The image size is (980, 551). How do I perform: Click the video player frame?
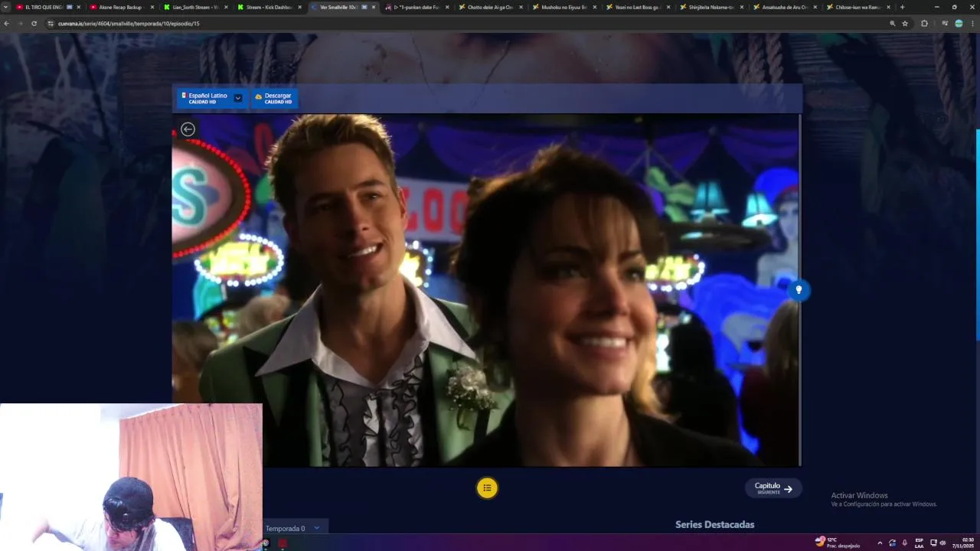[486, 290]
